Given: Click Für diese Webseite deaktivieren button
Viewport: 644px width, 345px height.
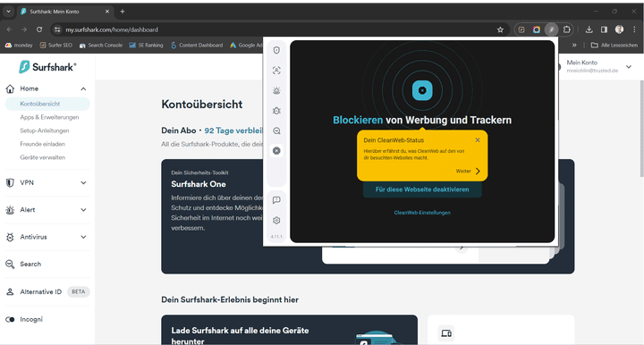Looking at the screenshot, I should (x=422, y=189).
